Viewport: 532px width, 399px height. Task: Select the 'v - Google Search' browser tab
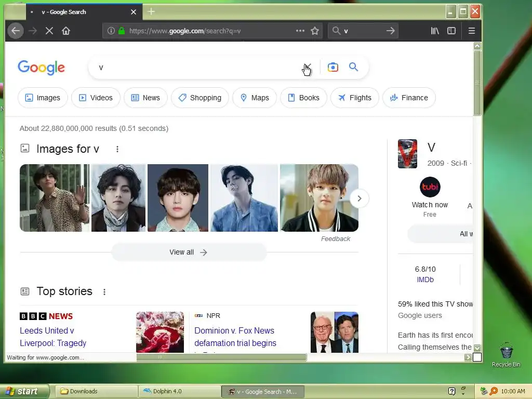[84, 12]
